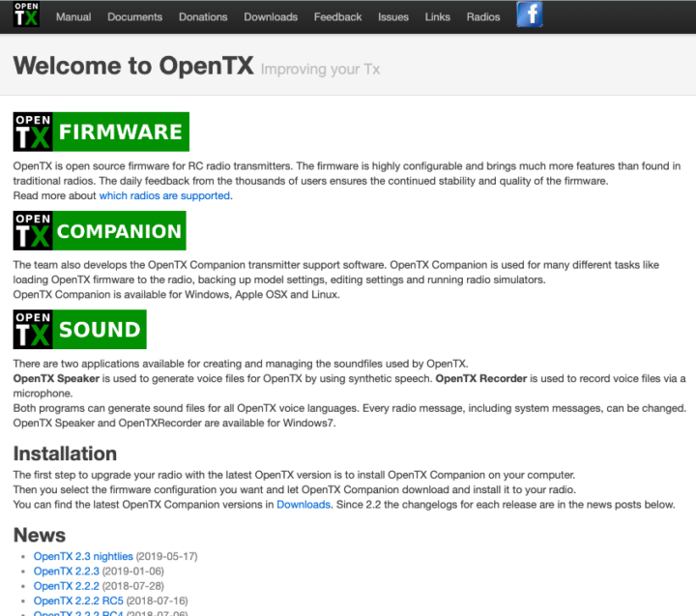Viewport: 696px width, 616px height.
Task: Open the OpenTX 2.3 nightlies news post
Action: (83, 557)
